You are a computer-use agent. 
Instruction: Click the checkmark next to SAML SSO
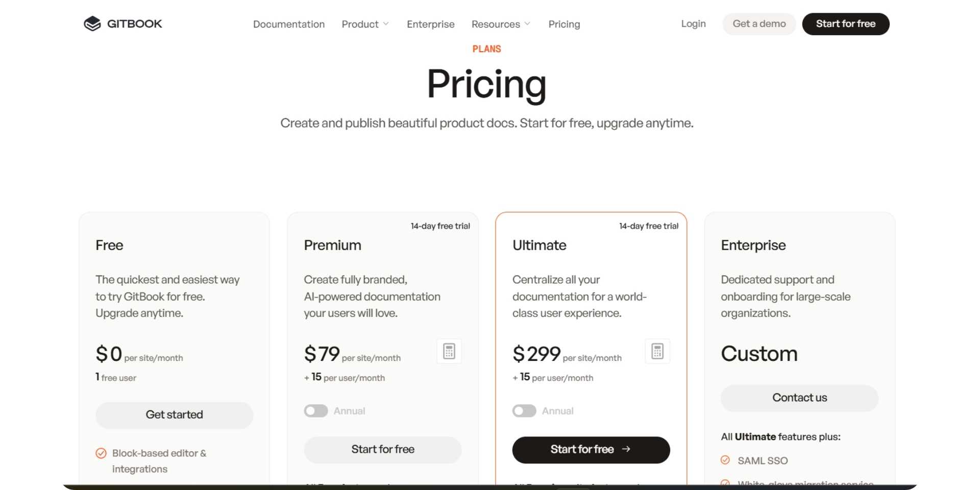[x=725, y=460]
